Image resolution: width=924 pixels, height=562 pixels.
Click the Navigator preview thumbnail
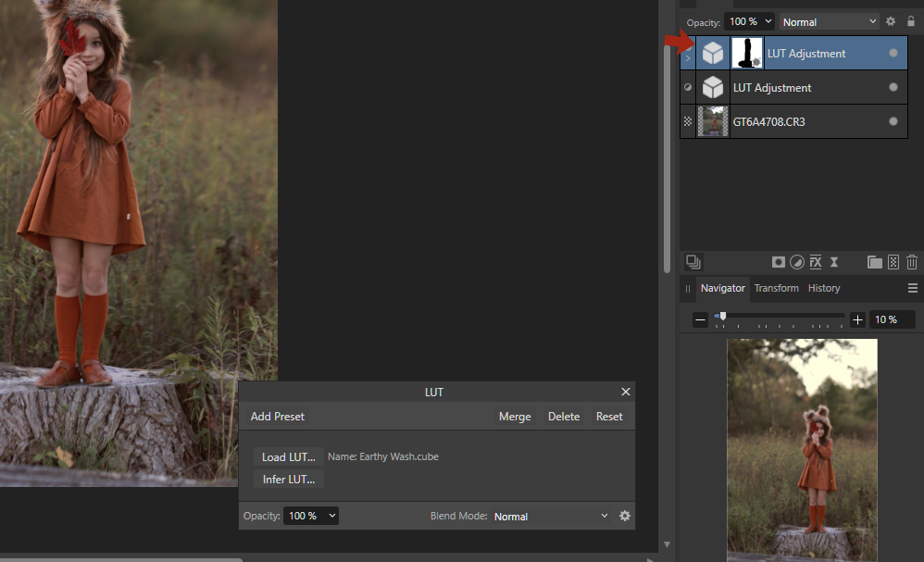click(802, 449)
